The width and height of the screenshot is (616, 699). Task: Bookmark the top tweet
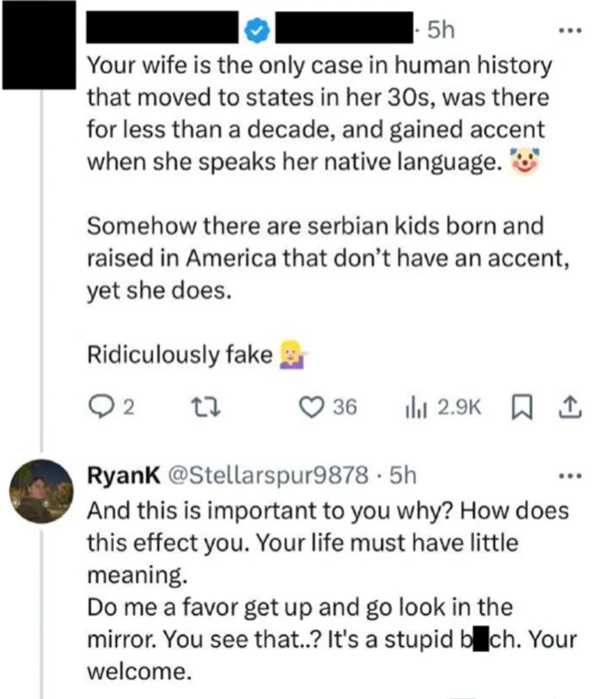click(519, 406)
